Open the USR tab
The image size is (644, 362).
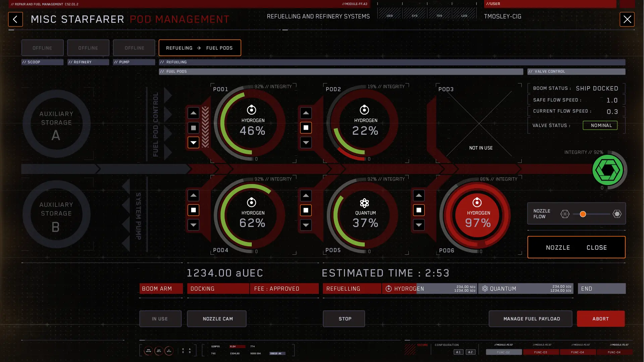(x=390, y=13)
